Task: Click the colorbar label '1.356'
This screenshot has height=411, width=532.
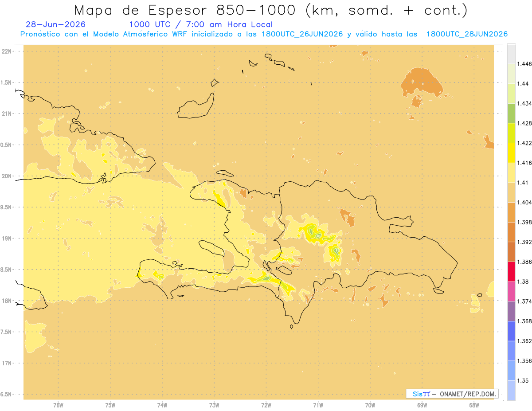Action: pyautogui.click(x=524, y=361)
